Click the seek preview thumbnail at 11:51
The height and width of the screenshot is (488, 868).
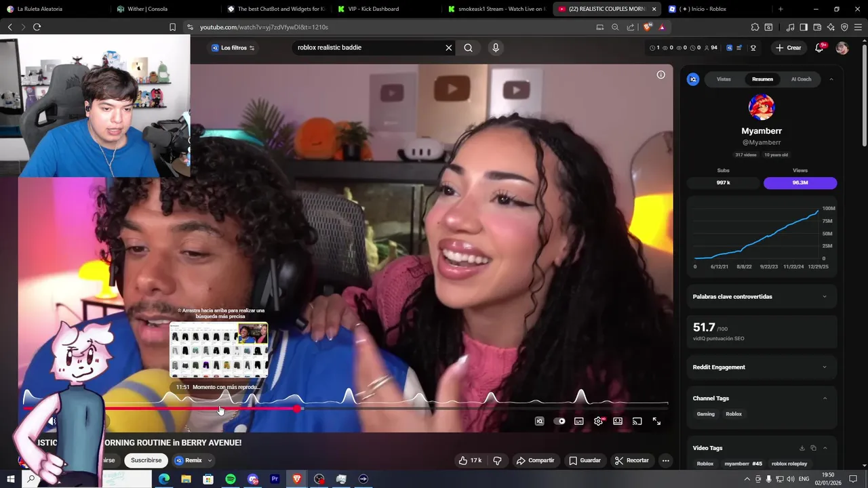click(x=218, y=350)
